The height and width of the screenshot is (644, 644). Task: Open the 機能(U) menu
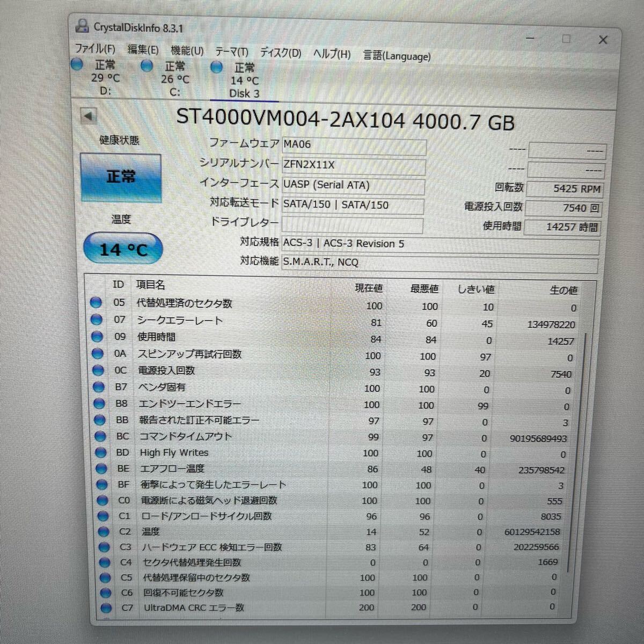187,51
